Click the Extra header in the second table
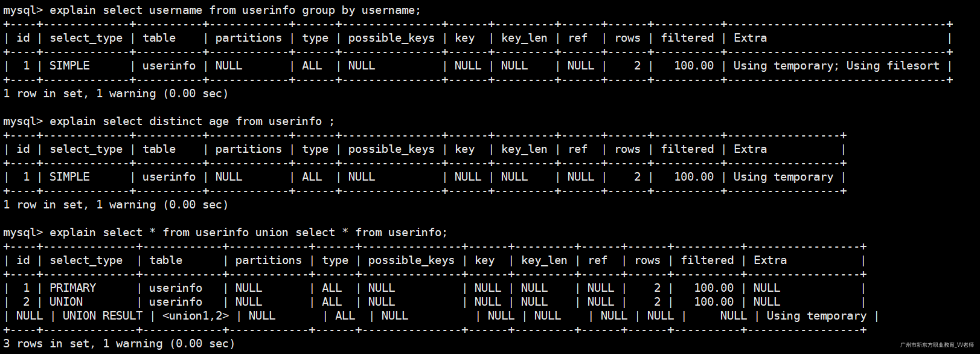The image size is (980, 354). pos(750,149)
